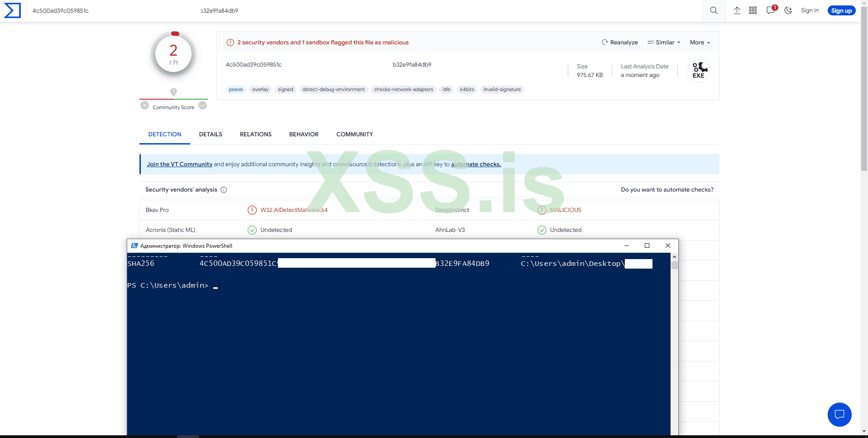The width and height of the screenshot is (868, 438).
Task: Vote negative with Community Score X icon
Action: tap(144, 106)
